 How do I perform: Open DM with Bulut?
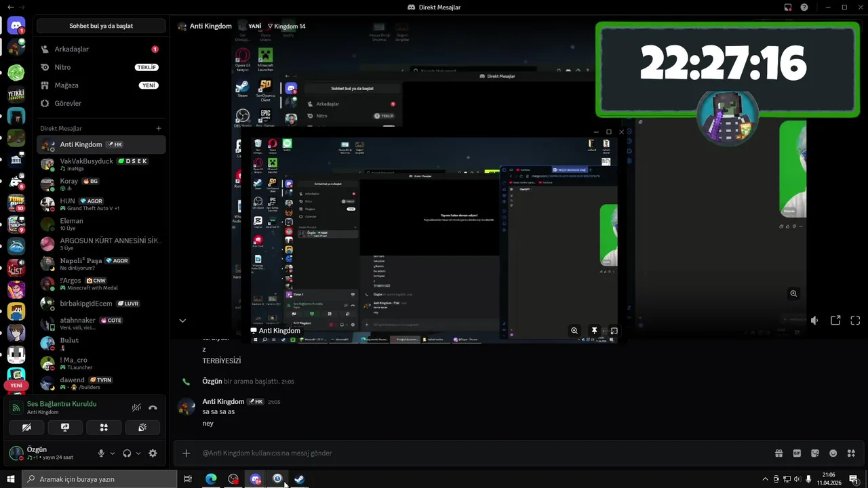point(101,343)
